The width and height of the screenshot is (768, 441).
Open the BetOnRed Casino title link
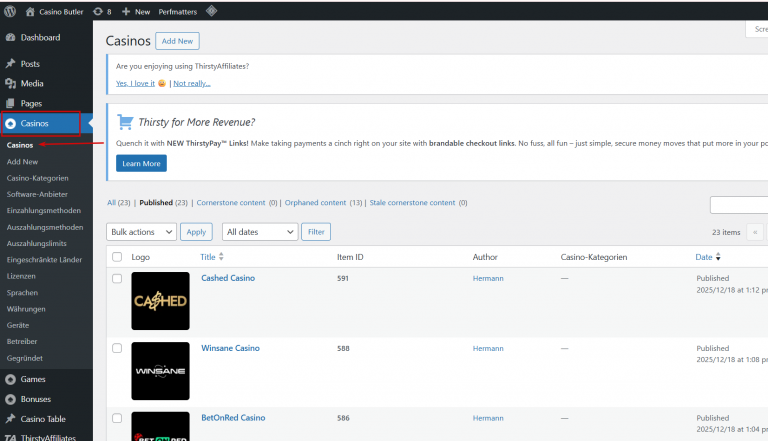click(x=233, y=417)
